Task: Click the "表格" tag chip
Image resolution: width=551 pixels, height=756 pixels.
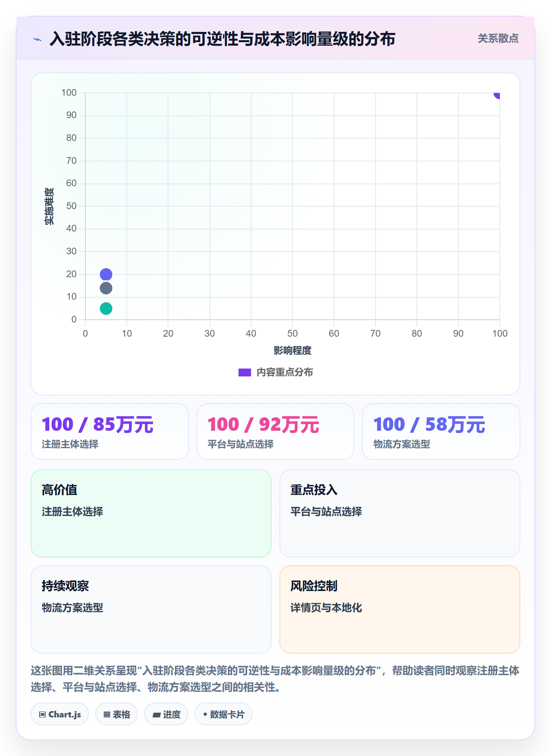Action: click(x=116, y=714)
